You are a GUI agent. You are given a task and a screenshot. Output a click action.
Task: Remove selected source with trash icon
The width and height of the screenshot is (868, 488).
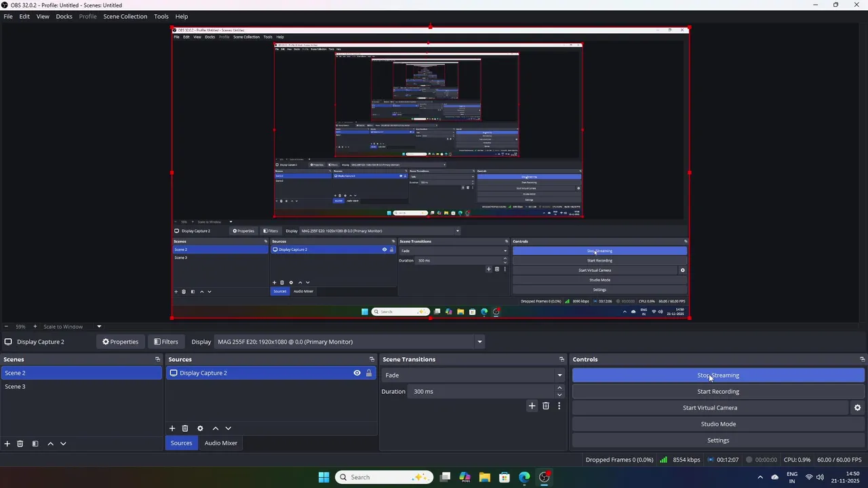185,428
